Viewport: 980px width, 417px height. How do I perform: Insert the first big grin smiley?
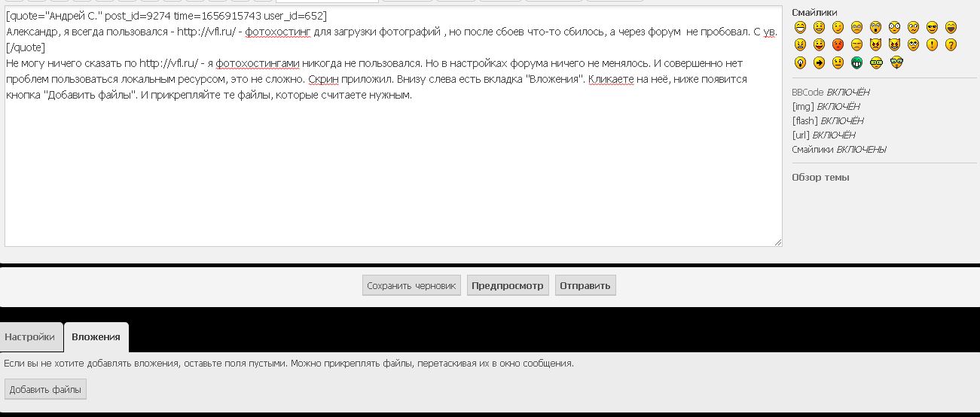click(800, 27)
